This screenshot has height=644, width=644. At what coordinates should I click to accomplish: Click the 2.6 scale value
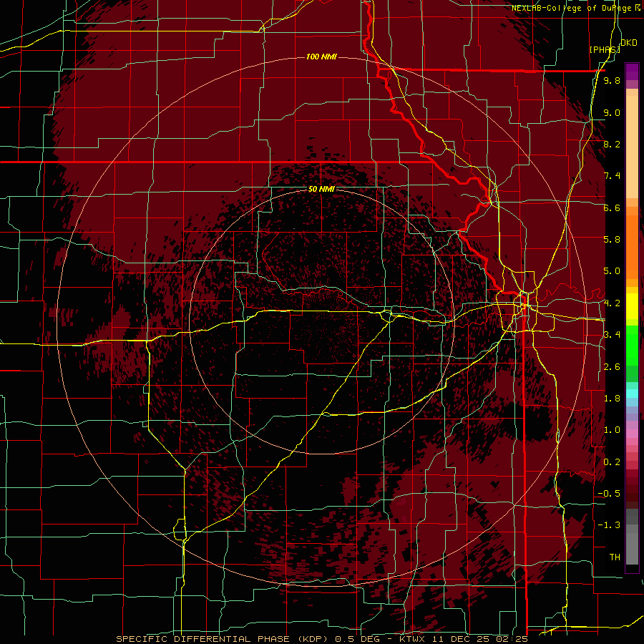(x=612, y=367)
